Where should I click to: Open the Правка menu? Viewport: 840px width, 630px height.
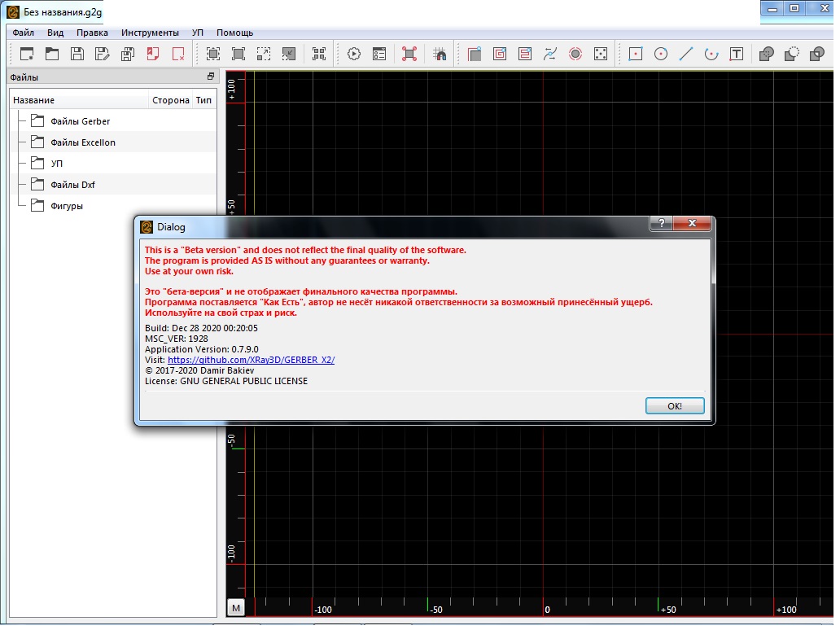(92, 33)
